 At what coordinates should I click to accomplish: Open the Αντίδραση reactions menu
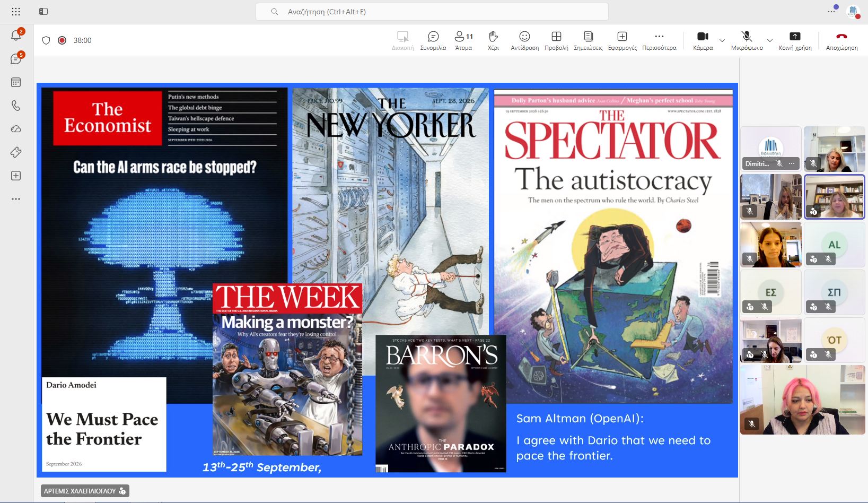coord(524,40)
